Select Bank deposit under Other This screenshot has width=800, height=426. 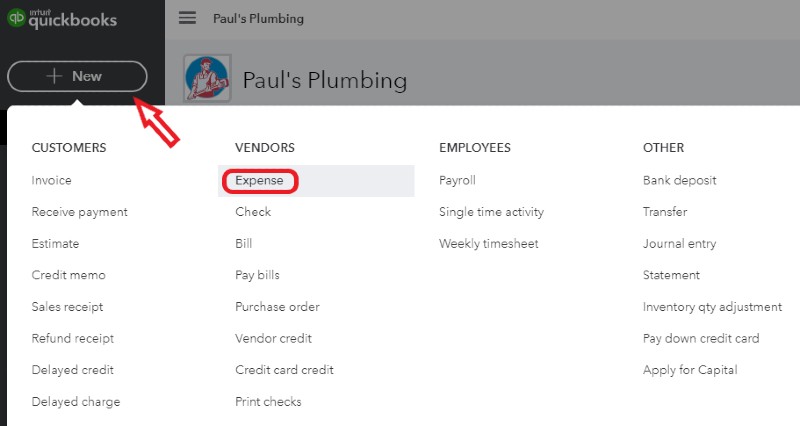click(x=680, y=181)
